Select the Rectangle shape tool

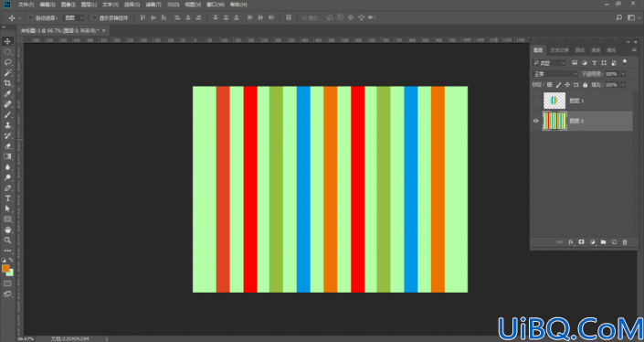[7, 219]
